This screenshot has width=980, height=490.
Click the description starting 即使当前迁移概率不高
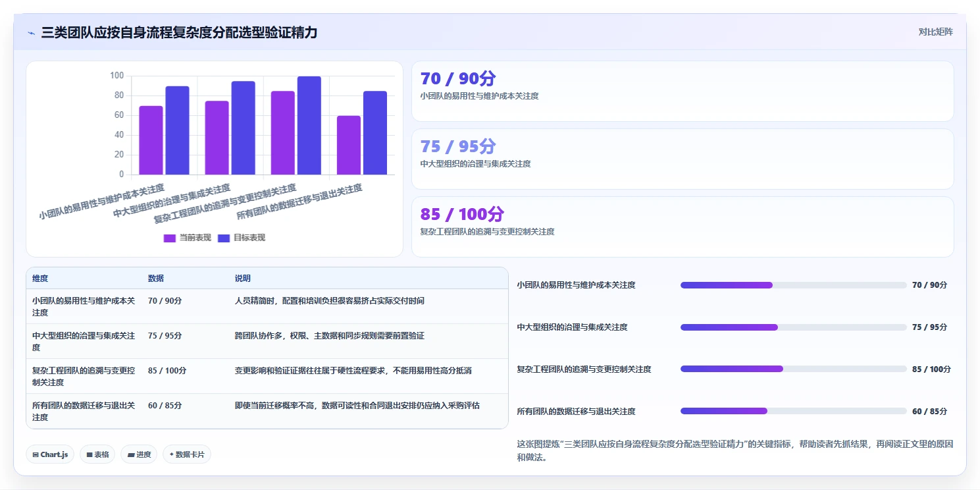[357, 406]
